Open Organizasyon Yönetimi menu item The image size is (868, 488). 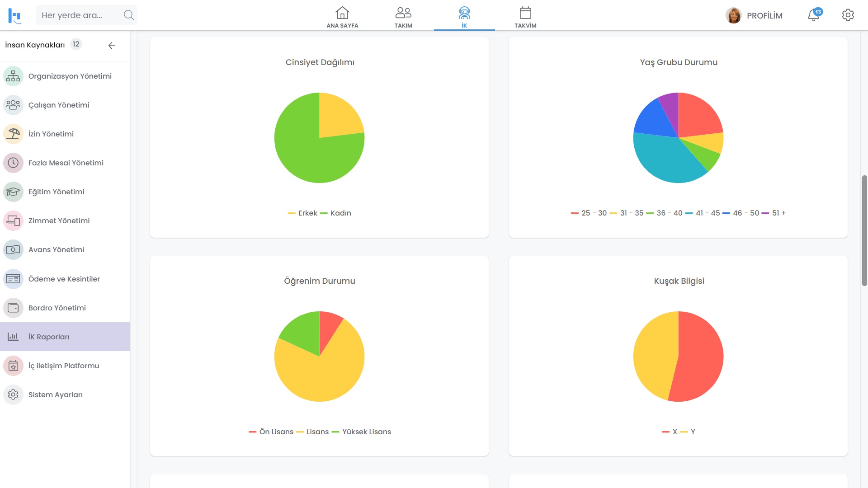[x=65, y=76]
